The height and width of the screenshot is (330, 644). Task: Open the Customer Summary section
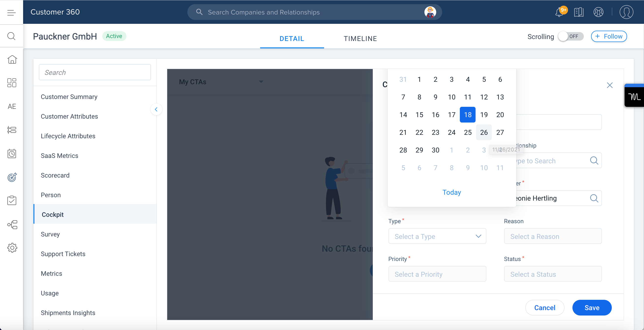pyautogui.click(x=95, y=96)
